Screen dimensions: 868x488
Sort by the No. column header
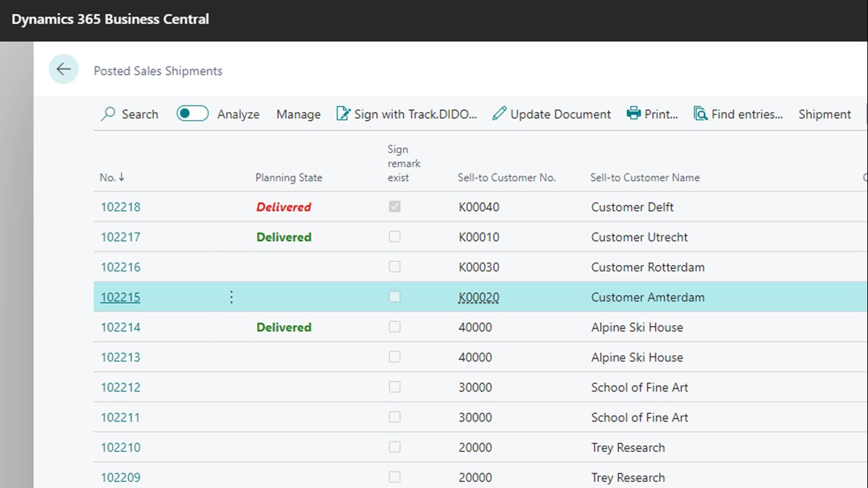[x=112, y=178]
